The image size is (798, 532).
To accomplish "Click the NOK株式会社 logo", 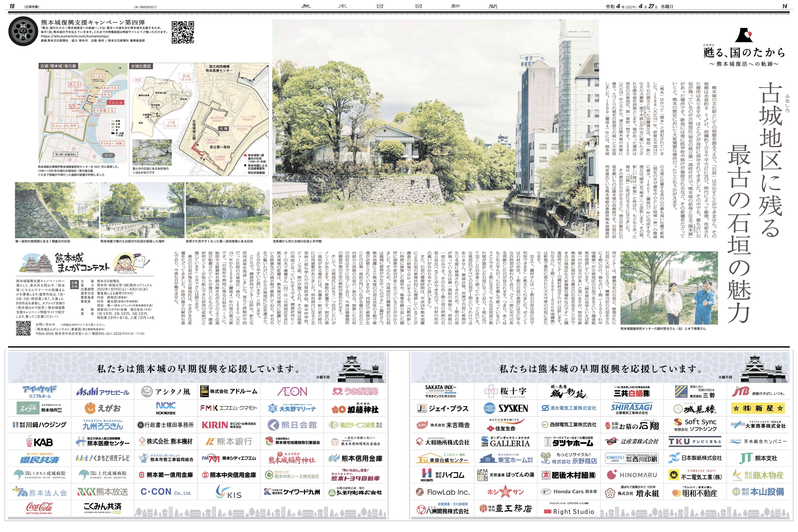I will coord(166,408).
